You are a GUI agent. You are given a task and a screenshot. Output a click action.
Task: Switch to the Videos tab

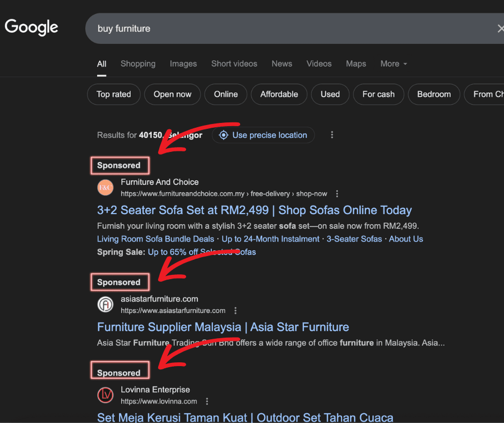point(319,64)
